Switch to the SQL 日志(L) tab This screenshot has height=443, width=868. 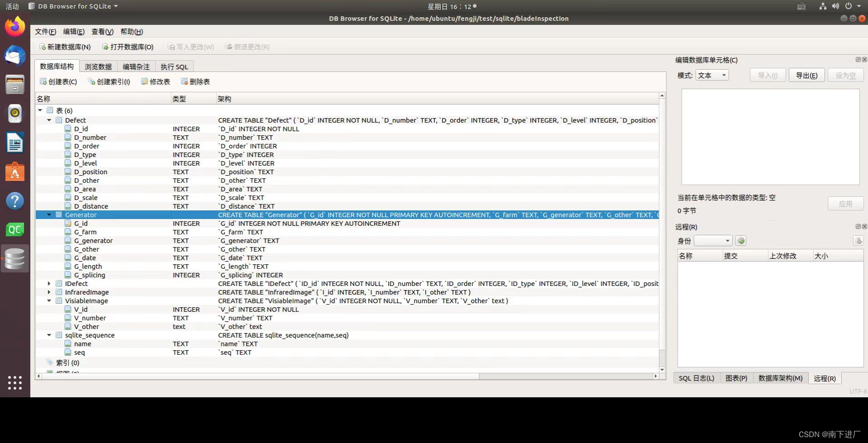(x=696, y=378)
